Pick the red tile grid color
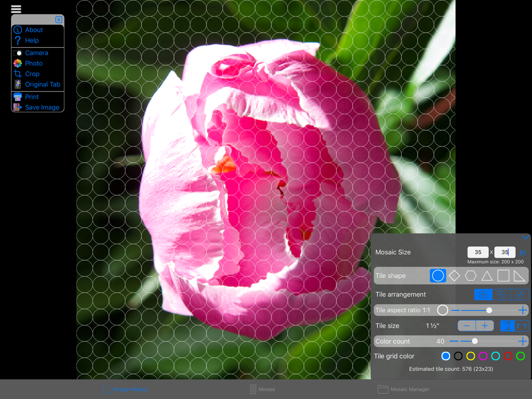 [508, 356]
